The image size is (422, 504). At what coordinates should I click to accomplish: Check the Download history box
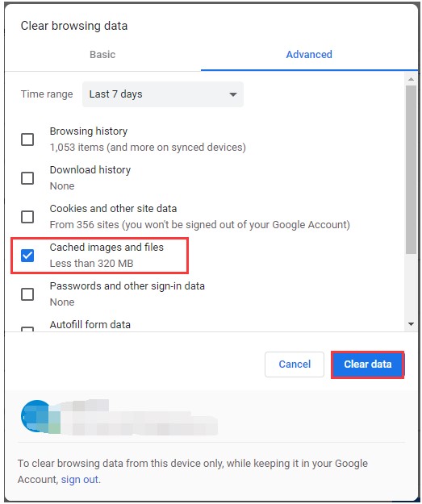point(27,178)
